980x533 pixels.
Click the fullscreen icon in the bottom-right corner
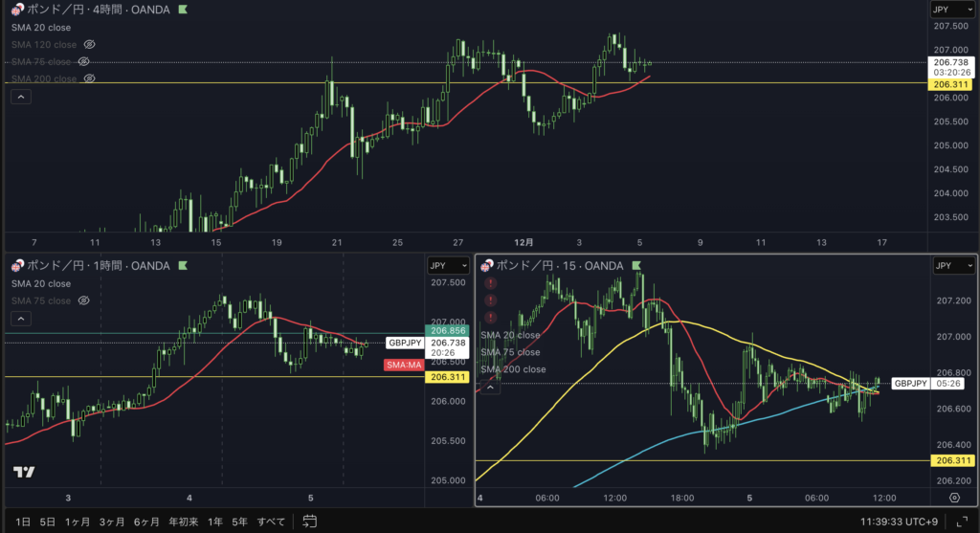pyautogui.click(x=961, y=522)
